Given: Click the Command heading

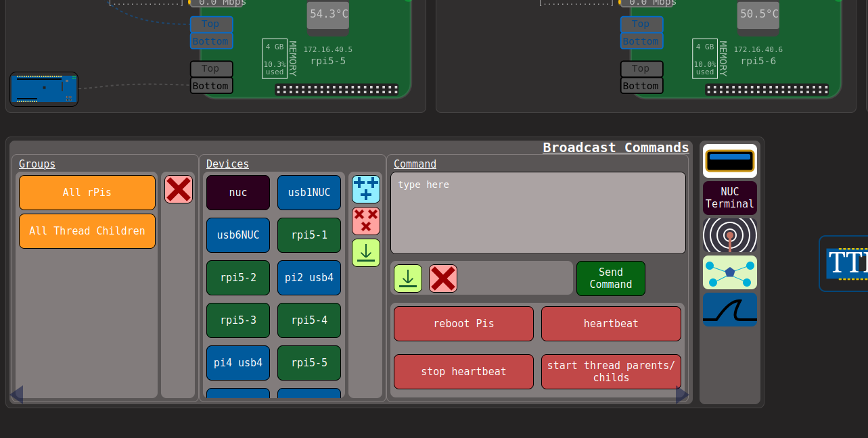Looking at the screenshot, I should pos(415,164).
